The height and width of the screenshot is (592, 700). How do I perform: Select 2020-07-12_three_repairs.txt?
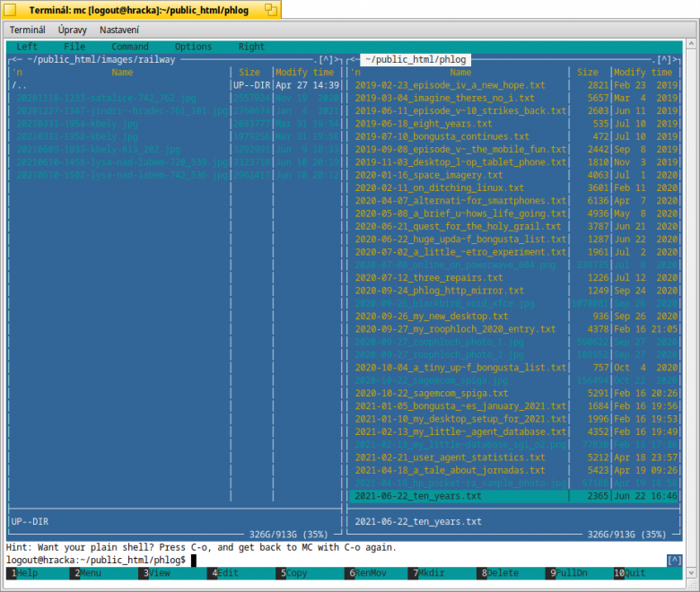point(513,277)
